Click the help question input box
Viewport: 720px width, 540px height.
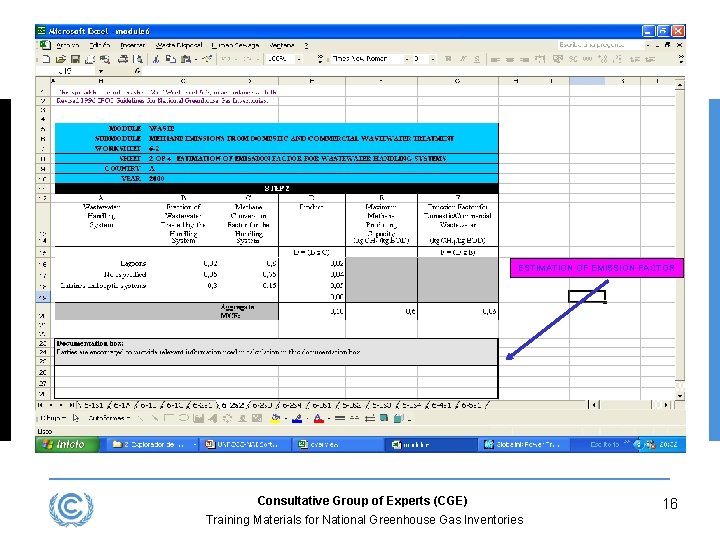[600, 45]
